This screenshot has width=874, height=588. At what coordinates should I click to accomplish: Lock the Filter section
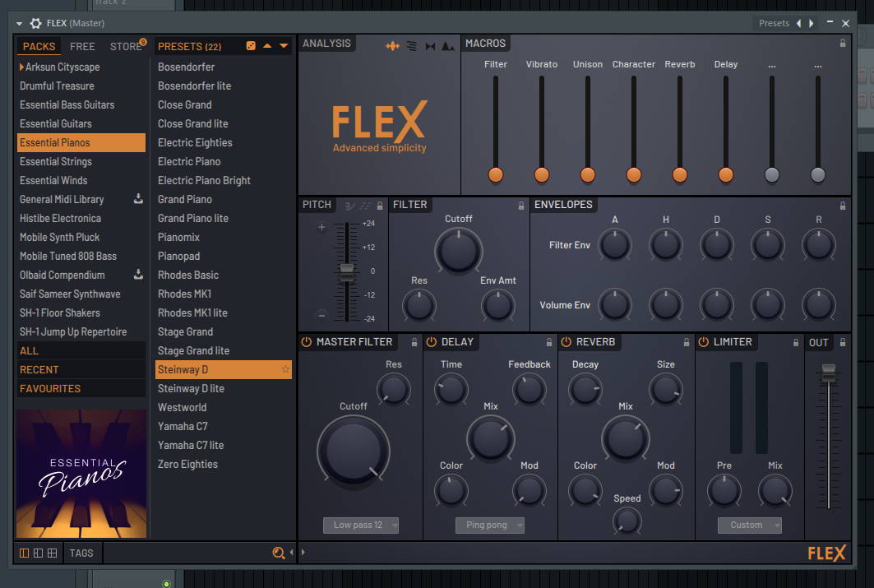[521, 206]
